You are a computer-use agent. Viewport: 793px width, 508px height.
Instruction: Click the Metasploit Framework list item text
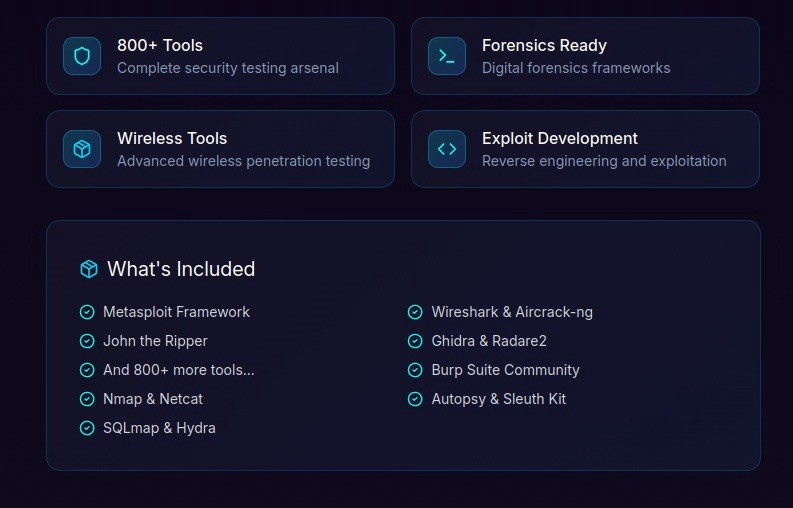(x=177, y=312)
